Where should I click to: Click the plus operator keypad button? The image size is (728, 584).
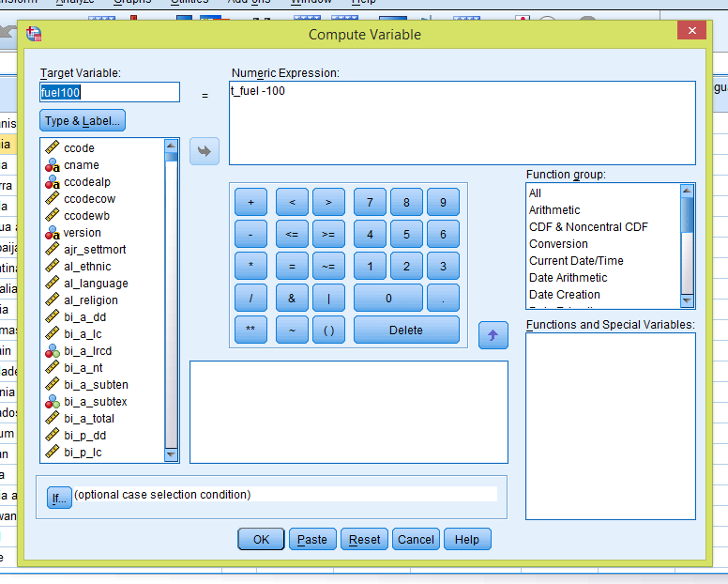250,203
